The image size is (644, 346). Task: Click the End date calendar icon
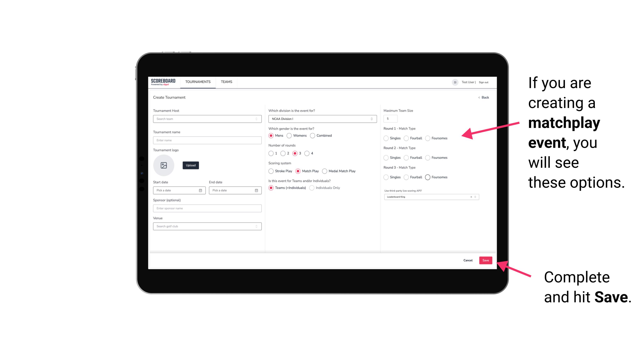coord(256,190)
